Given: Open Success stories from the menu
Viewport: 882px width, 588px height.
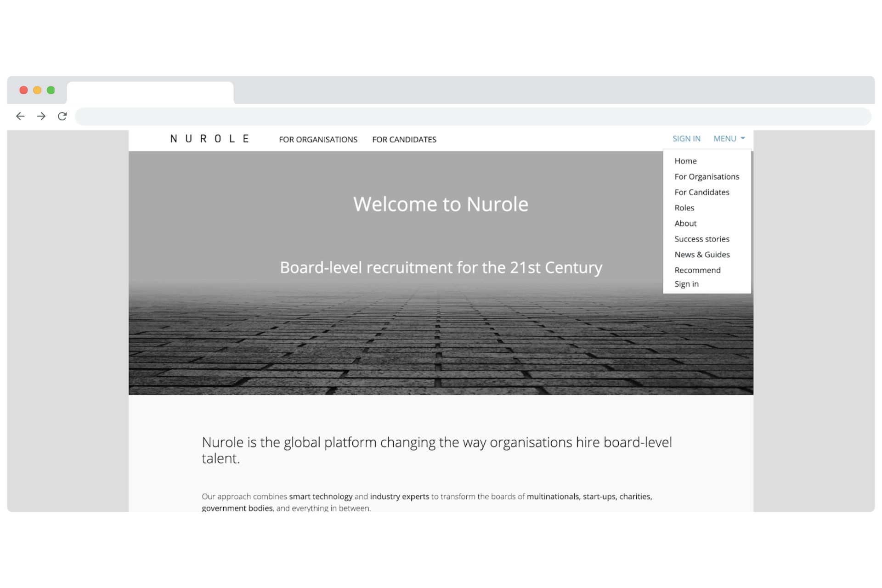Looking at the screenshot, I should point(701,239).
